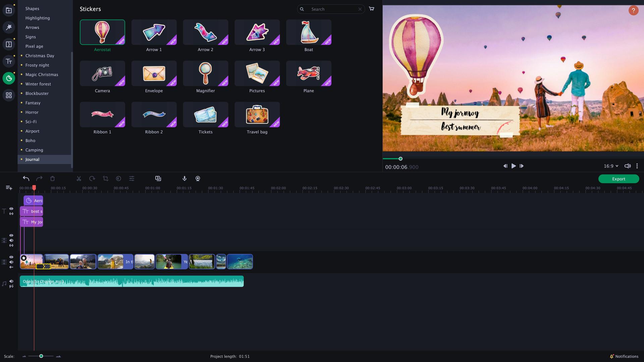Select the Split clip scissors tool
Screen dimensions: 644x362
pyautogui.click(x=79, y=178)
